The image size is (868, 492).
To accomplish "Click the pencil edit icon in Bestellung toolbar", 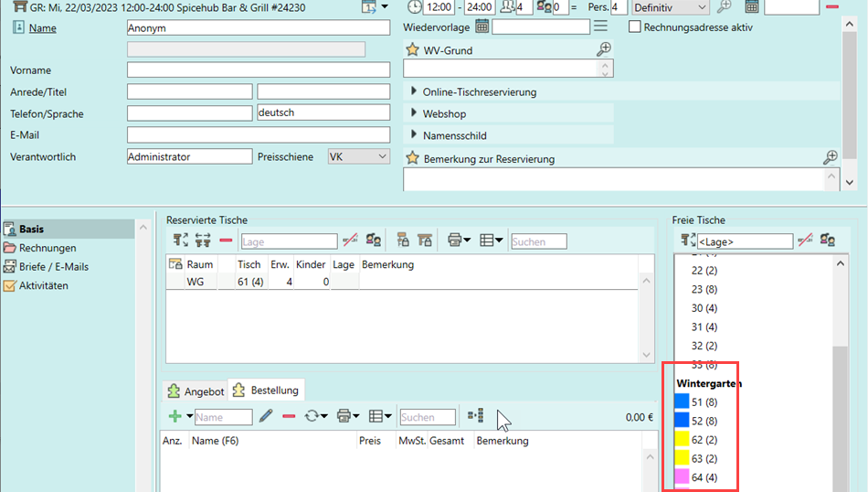I will point(266,417).
